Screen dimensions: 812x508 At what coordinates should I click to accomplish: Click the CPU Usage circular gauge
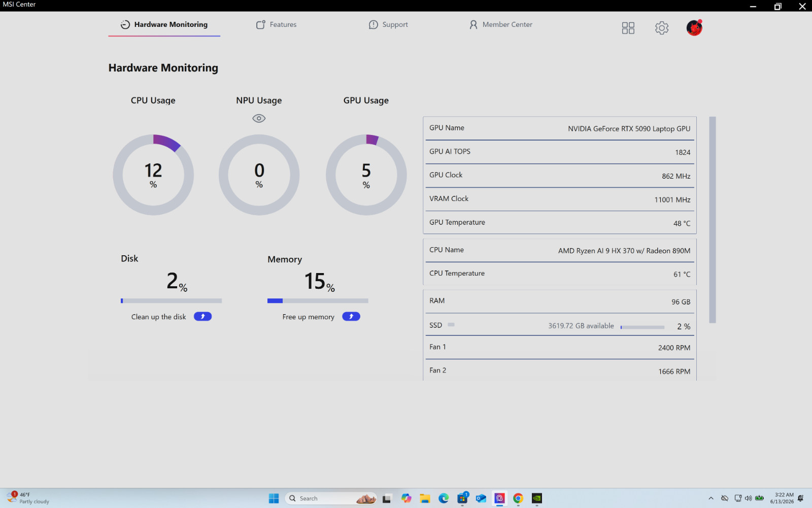coord(153,175)
